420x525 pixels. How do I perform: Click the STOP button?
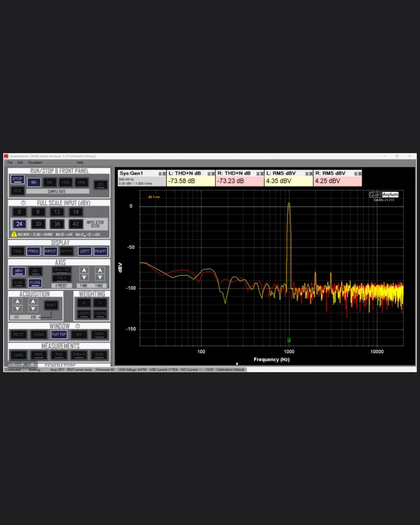point(17,179)
